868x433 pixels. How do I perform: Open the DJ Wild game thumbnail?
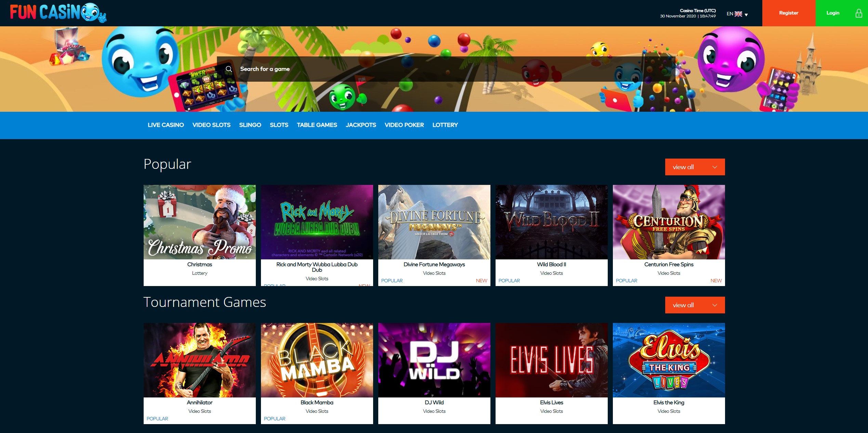click(434, 360)
